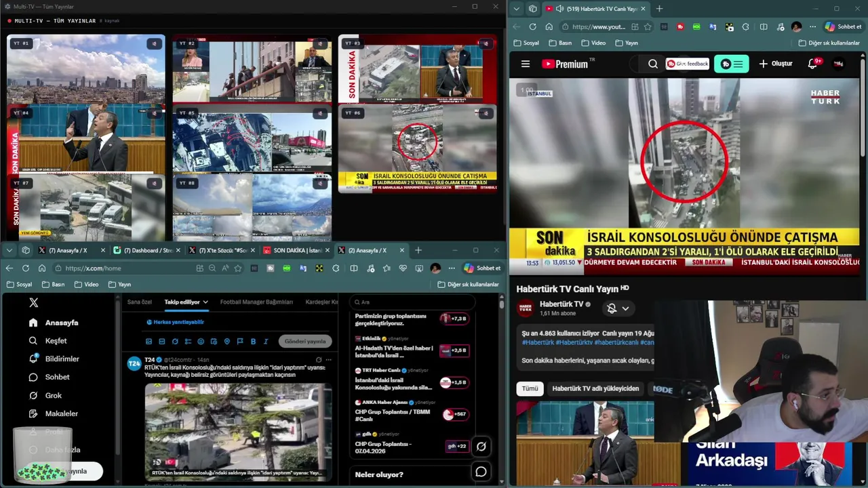The image size is (868, 488).
Task: Apply italic formatting in X composer
Action: pos(266,342)
